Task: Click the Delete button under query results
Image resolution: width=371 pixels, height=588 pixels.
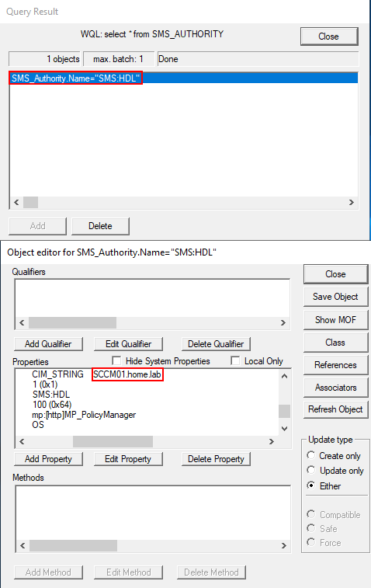Action: coord(100,226)
